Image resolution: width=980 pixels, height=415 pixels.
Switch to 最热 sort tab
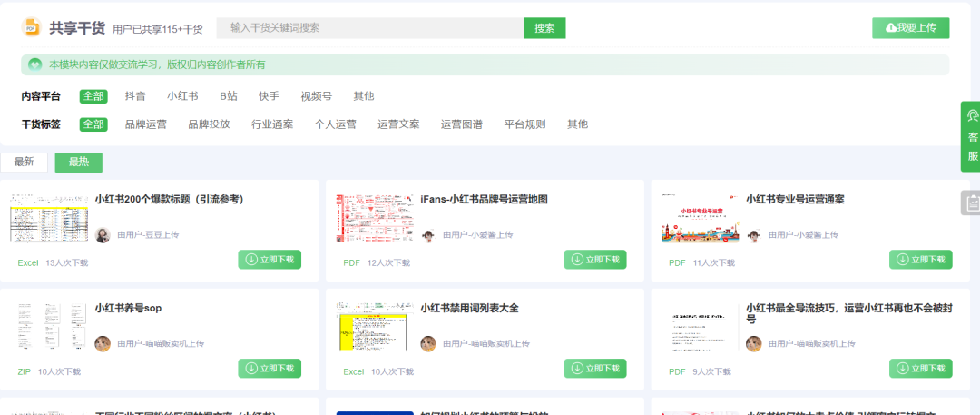click(x=79, y=163)
